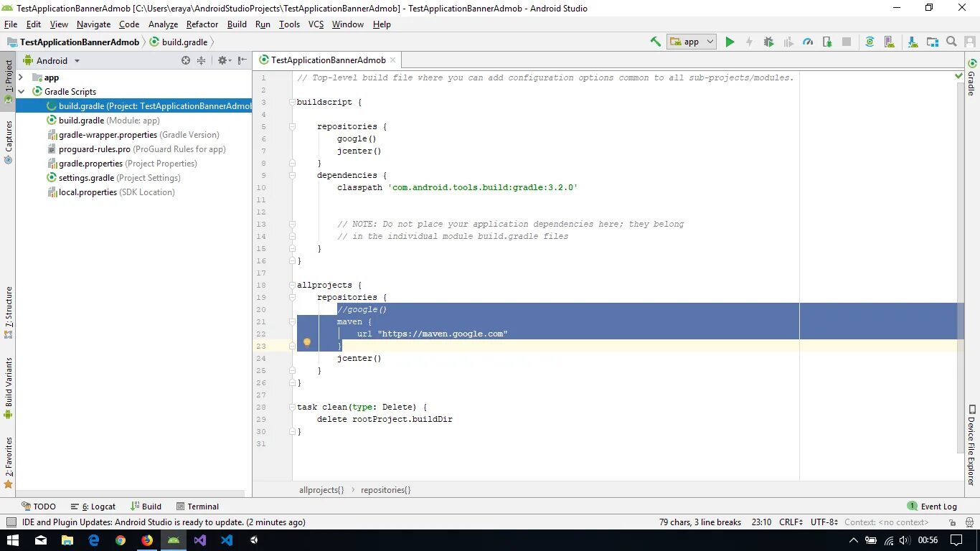980x551 pixels.
Task: Click the scroll-from-source target icon
Action: tap(186, 61)
